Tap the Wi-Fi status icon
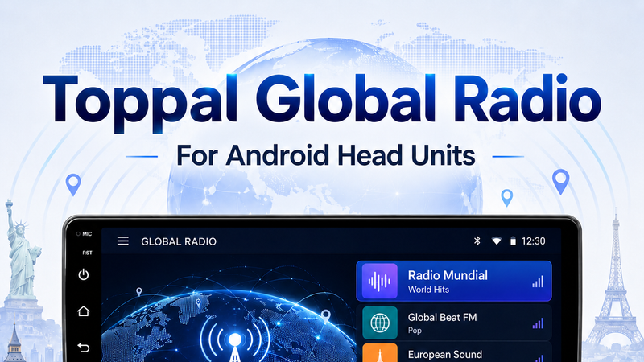This screenshot has width=644, height=362. pos(497,241)
